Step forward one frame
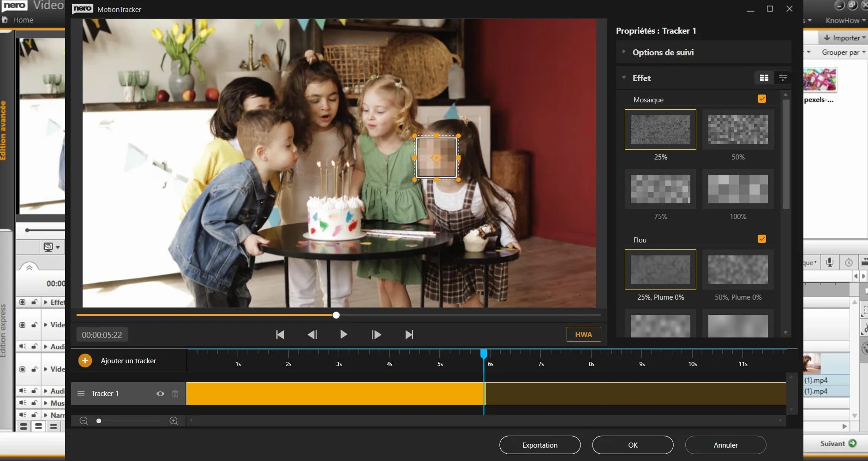The width and height of the screenshot is (868, 461). coord(376,335)
